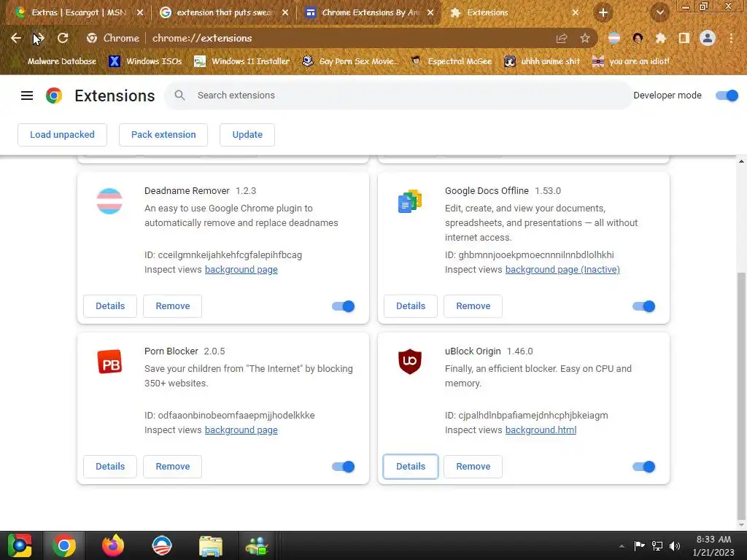The height and width of the screenshot is (560, 747).
Task: Close the Chrome Extensions By An tab
Action: pyautogui.click(x=430, y=12)
